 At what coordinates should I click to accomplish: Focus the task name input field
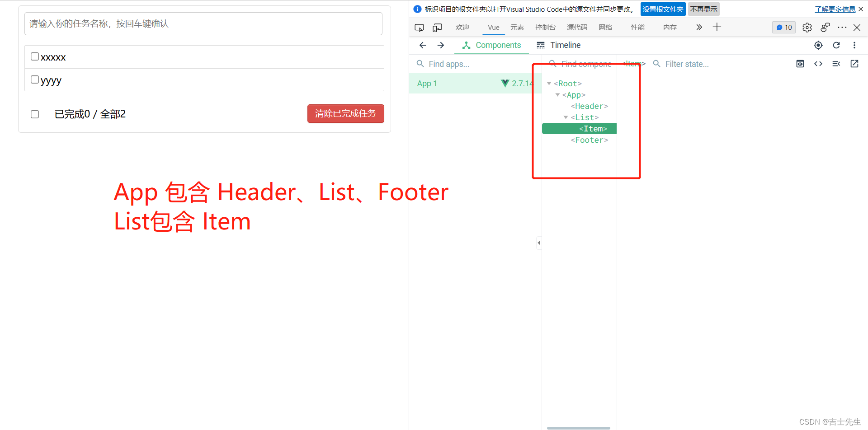tap(203, 23)
